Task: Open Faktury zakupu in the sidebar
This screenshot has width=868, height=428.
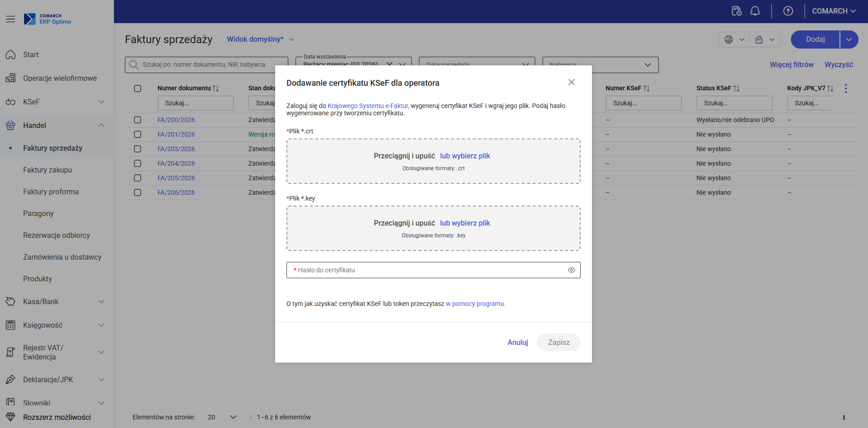Action: 48,170
